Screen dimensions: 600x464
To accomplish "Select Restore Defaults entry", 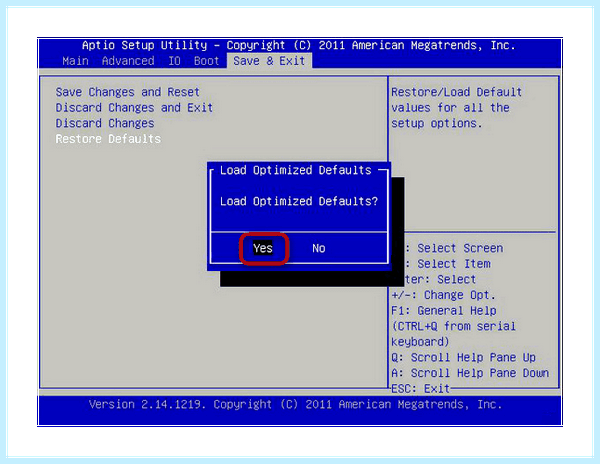I will pyautogui.click(x=108, y=139).
